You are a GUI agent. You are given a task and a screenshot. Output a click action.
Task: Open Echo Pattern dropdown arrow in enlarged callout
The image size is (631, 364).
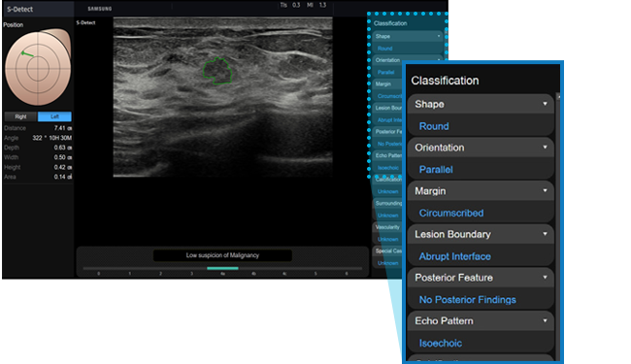pos(545,320)
